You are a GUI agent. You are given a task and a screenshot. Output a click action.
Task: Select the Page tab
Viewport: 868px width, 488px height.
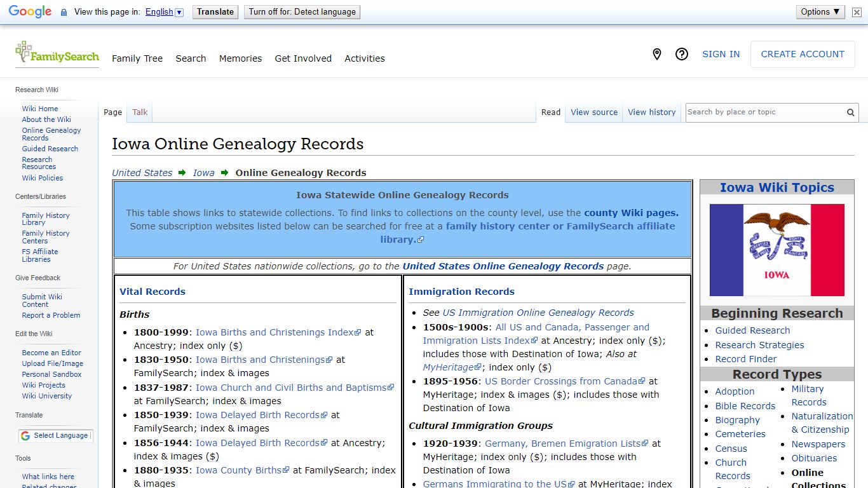[x=112, y=112]
